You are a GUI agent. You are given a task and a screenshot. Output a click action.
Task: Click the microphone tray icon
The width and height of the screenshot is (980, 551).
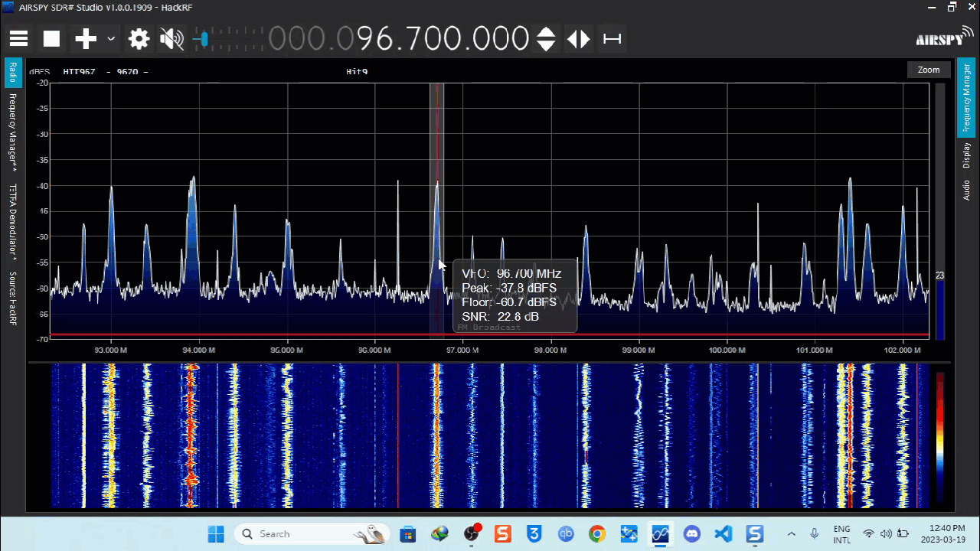click(x=815, y=533)
